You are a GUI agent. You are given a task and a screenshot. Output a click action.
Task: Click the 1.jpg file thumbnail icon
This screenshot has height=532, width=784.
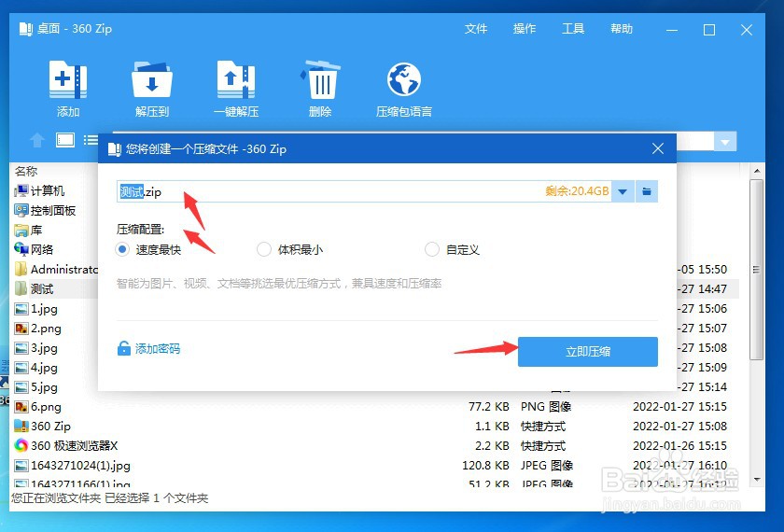pos(21,309)
